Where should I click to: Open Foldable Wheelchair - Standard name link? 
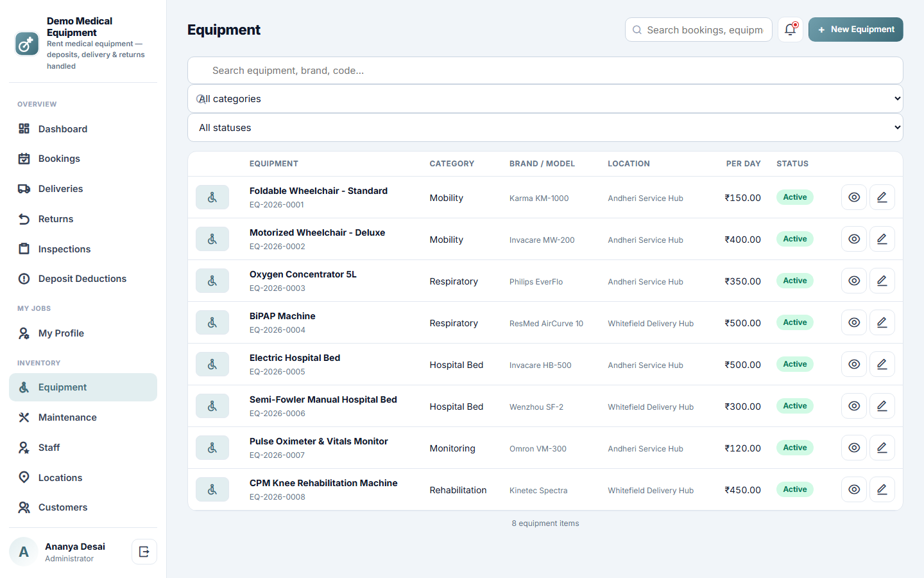[318, 191]
